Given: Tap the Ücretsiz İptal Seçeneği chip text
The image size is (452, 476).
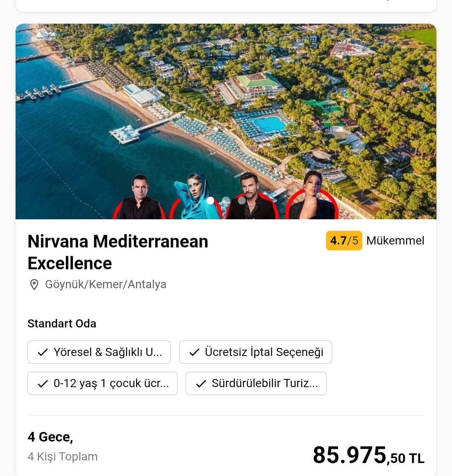Looking at the screenshot, I should click(264, 352).
